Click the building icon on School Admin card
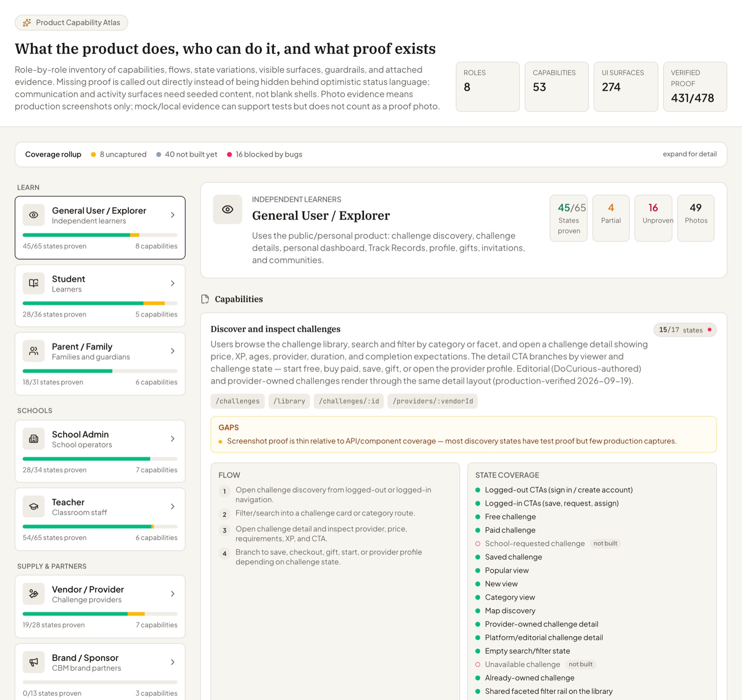 point(33,438)
